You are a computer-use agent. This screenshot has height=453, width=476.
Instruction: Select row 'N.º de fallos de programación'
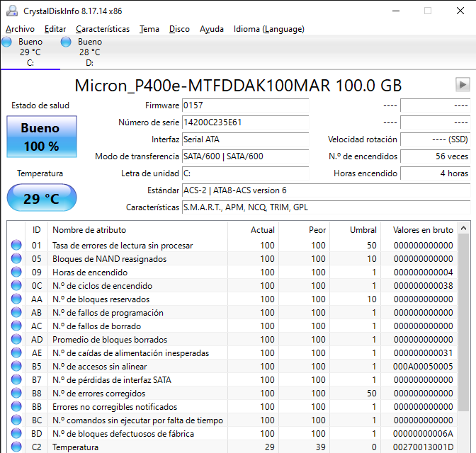pyautogui.click(x=232, y=313)
